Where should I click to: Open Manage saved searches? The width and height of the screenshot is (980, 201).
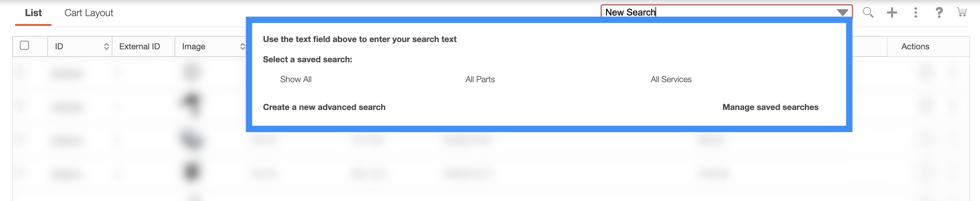[x=770, y=107]
